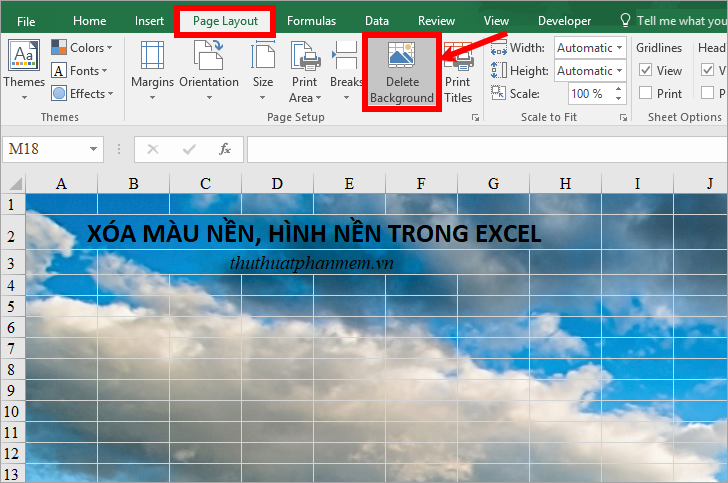
Task: Switch to the Insert tab
Action: [x=149, y=21]
